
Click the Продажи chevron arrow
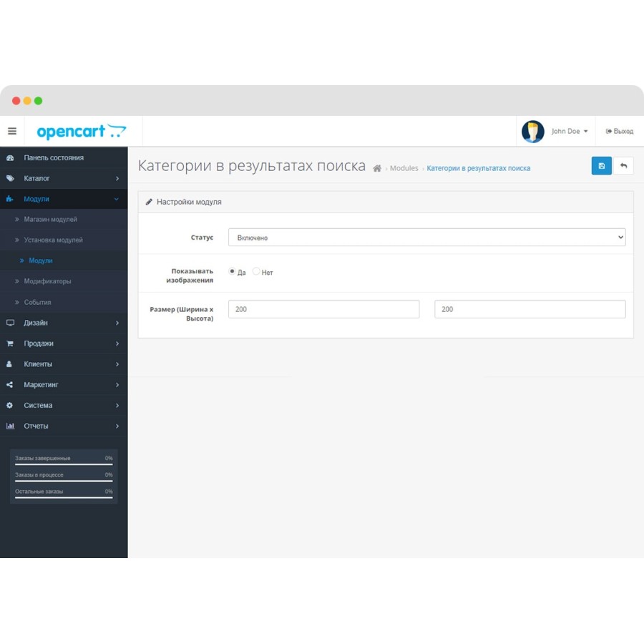coord(117,343)
